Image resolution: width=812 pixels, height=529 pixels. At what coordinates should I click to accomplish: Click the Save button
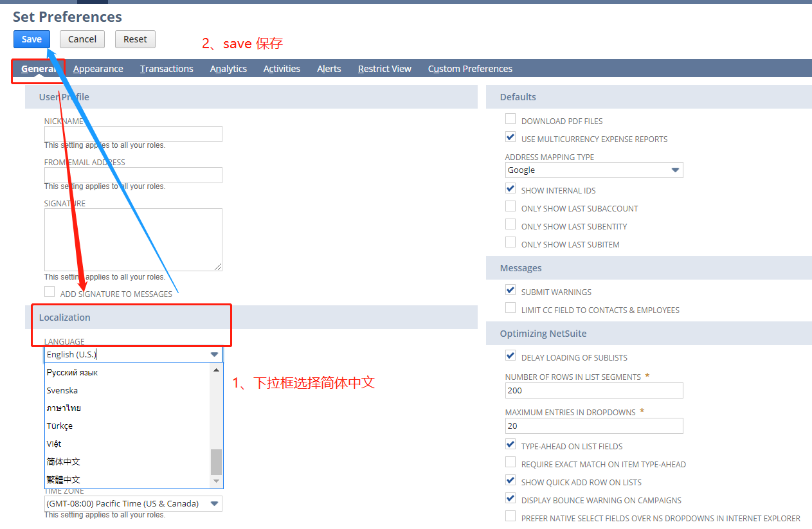point(31,39)
